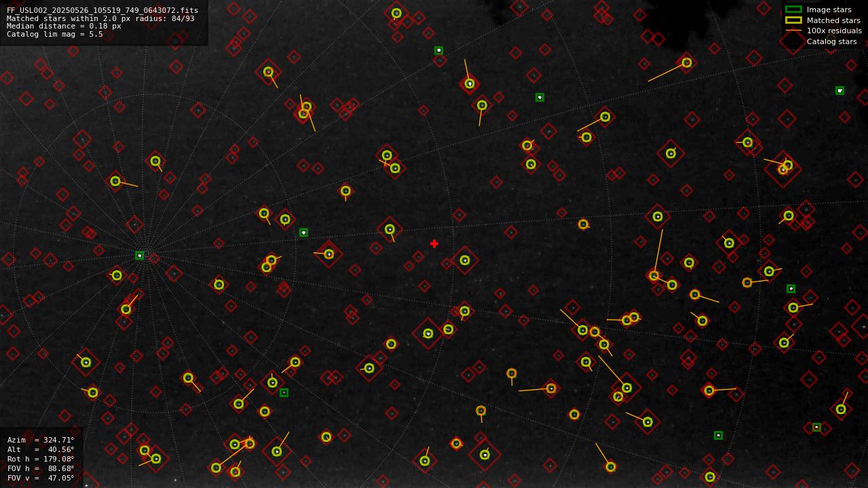This screenshot has height=488, width=868.
Task: Select the 'Image stars' legend label
Action: tap(829, 10)
